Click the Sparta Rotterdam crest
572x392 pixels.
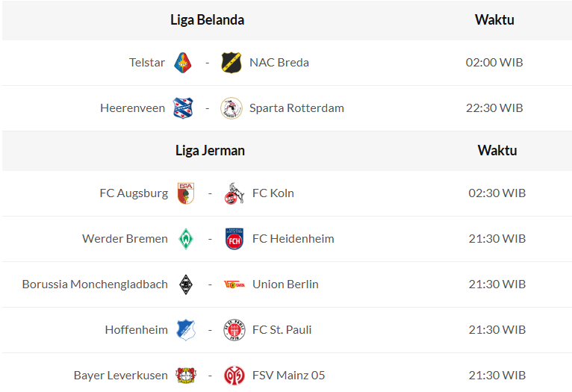(x=231, y=108)
